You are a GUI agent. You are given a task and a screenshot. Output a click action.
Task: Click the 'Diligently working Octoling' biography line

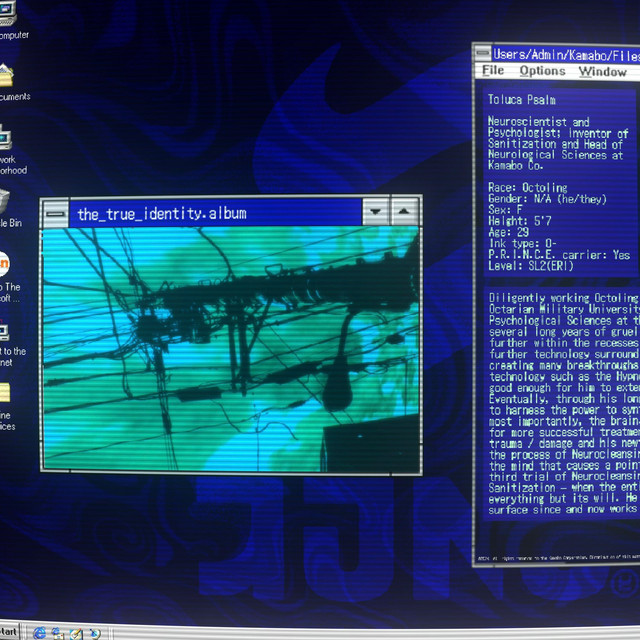pyautogui.click(x=563, y=298)
